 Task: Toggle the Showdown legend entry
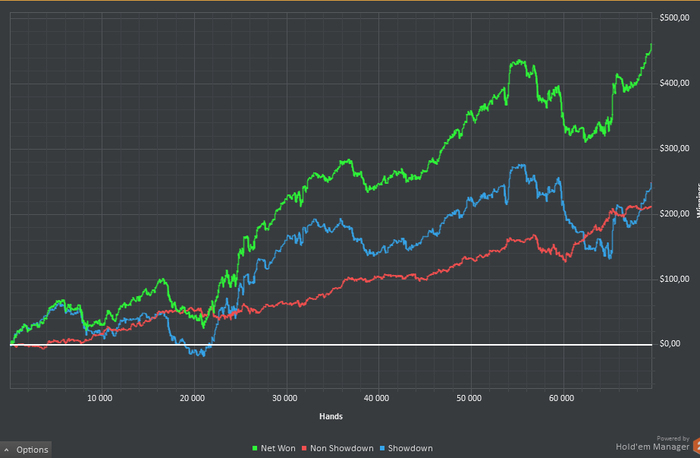[406, 448]
